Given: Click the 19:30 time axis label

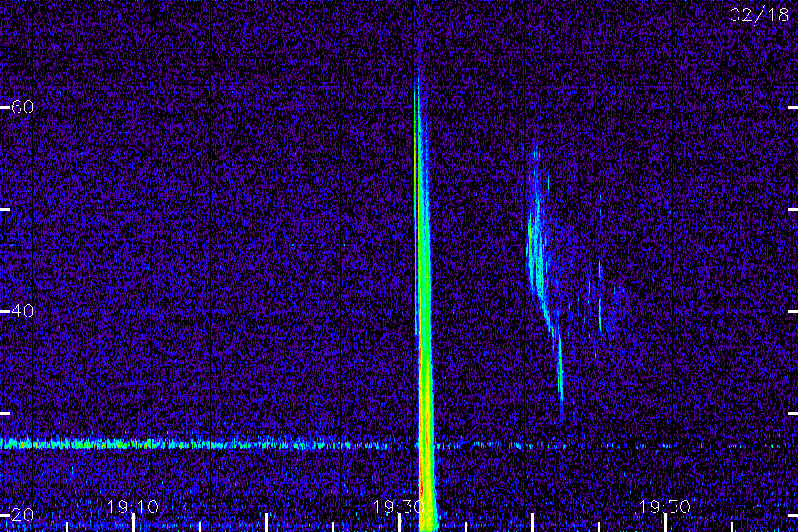Looking at the screenshot, I should click(398, 506).
